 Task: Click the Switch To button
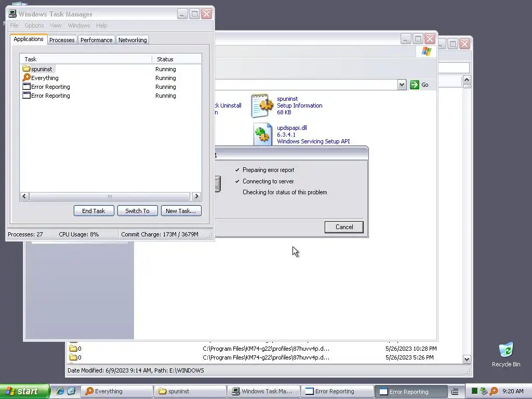point(137,211)
